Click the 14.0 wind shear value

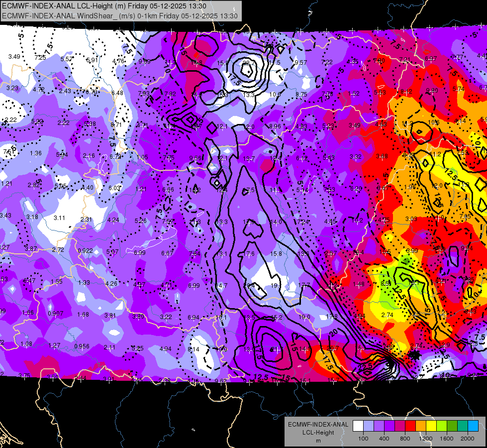coord(276,222)
